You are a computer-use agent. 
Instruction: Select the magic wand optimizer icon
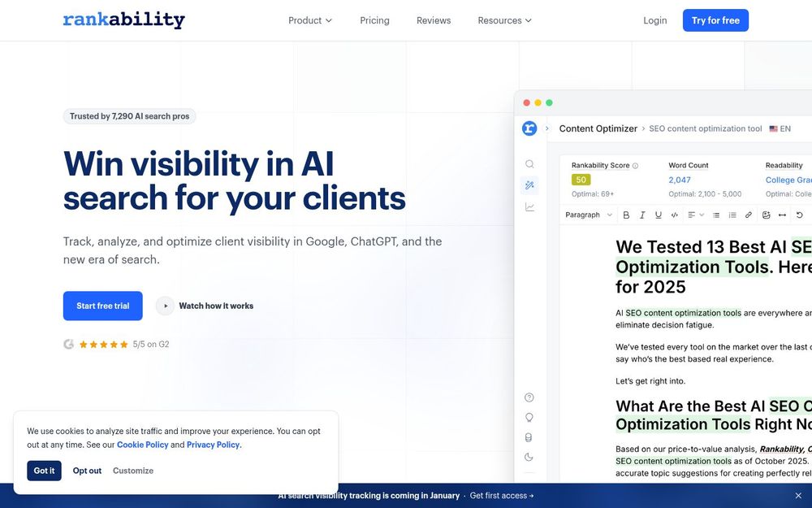529,185
